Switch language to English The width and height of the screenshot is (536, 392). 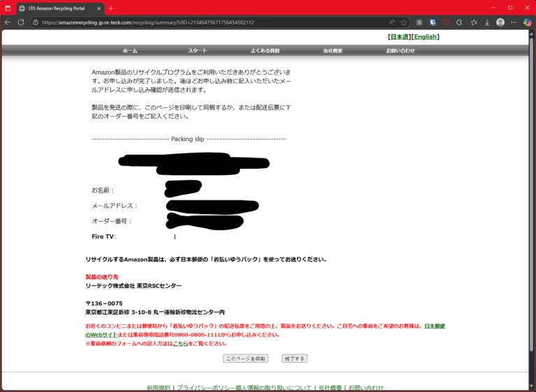(x=425, y=36)
